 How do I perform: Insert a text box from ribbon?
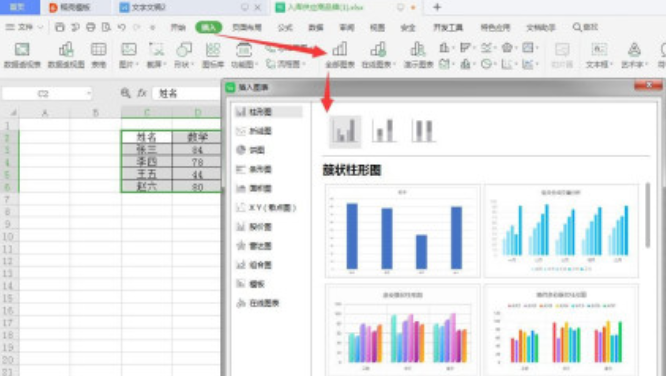599,55
